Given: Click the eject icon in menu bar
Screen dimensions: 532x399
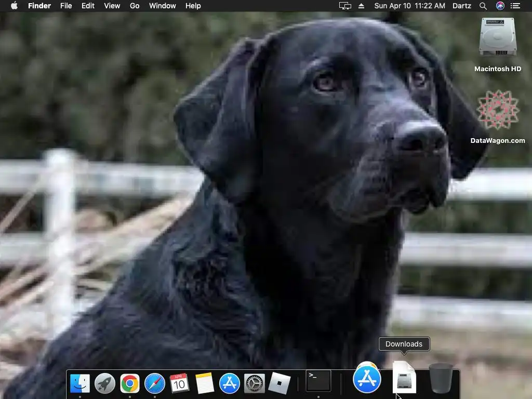Looking at the screenshot, I should pyautogui.click(x=362, y=6).
